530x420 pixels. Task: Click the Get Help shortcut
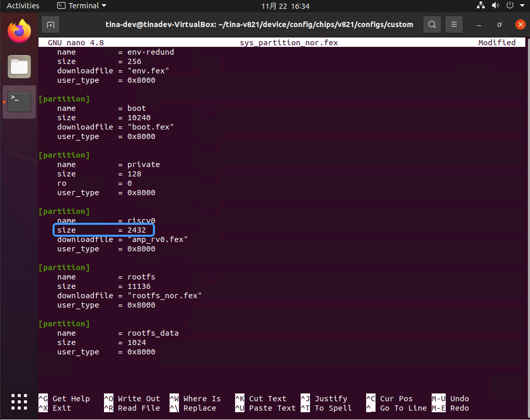64,399
